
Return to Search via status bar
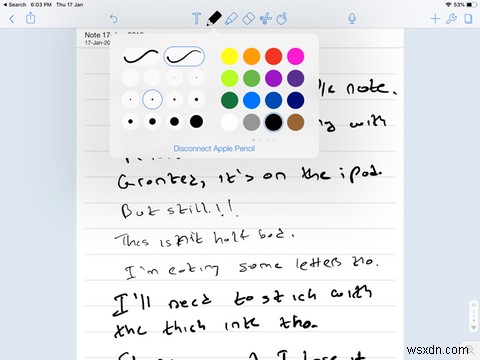(x=15, y=5)
